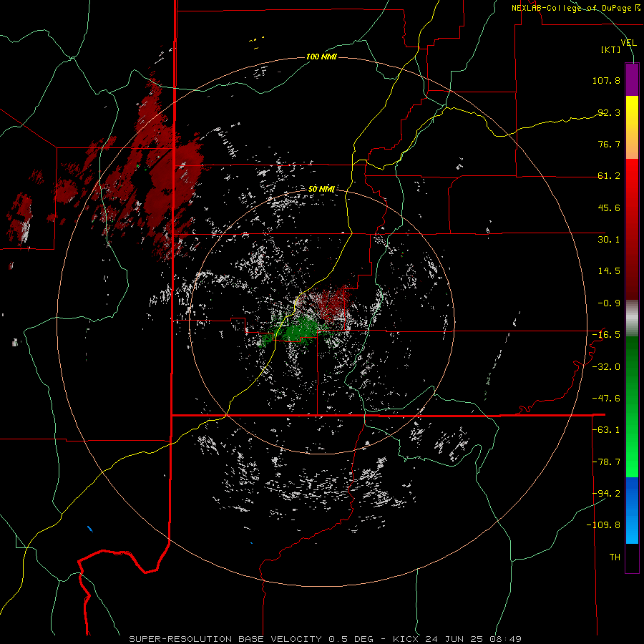Click the [KT] units label

tap(611, 49)
